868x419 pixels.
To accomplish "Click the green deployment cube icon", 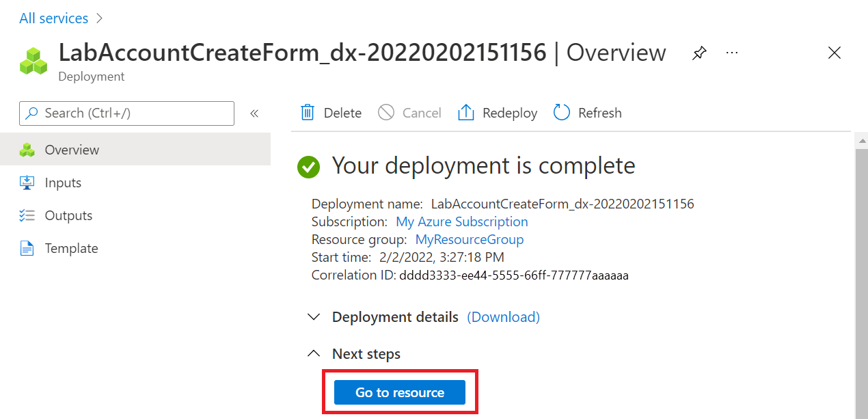I will coord(33,60).
